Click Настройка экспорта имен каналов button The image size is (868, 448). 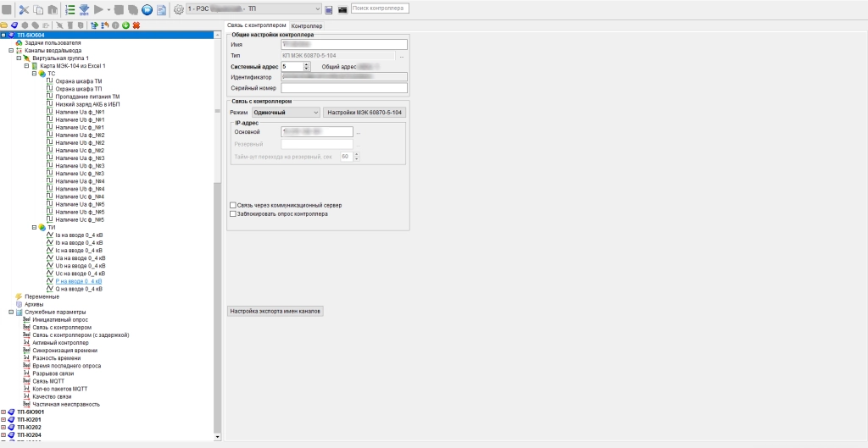(275, 312)
